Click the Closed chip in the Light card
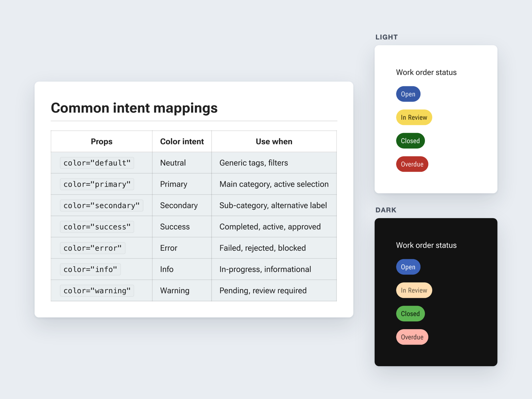The height and width of the screenshot is (399, 532). click(410, 141)
